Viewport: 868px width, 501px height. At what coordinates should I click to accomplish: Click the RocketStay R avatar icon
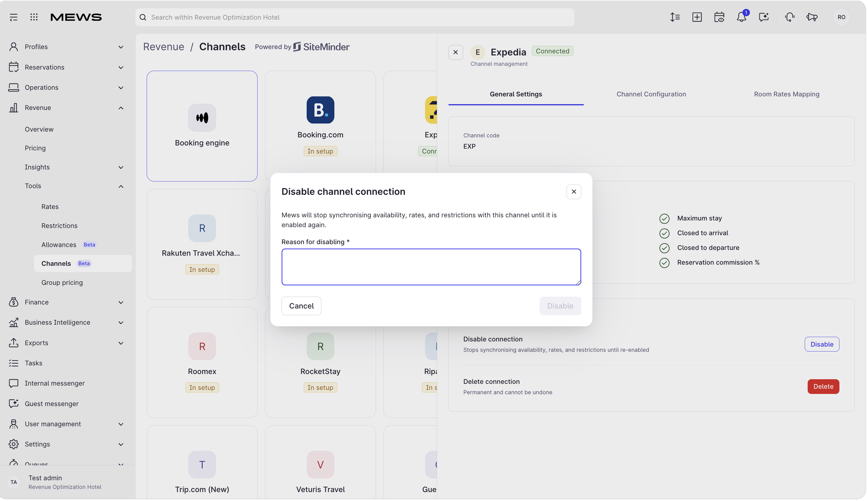click(x=320, y=346)
